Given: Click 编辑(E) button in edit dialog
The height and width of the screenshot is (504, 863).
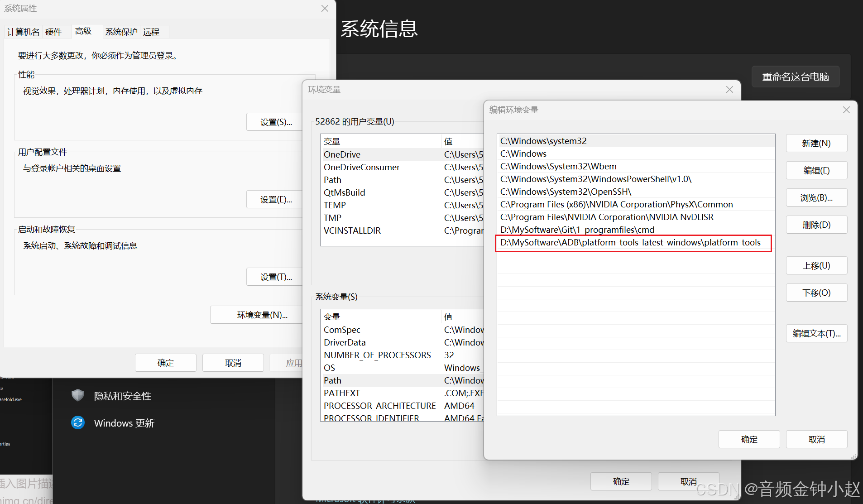Looking at the screenshot, I should tap(816, 170).
